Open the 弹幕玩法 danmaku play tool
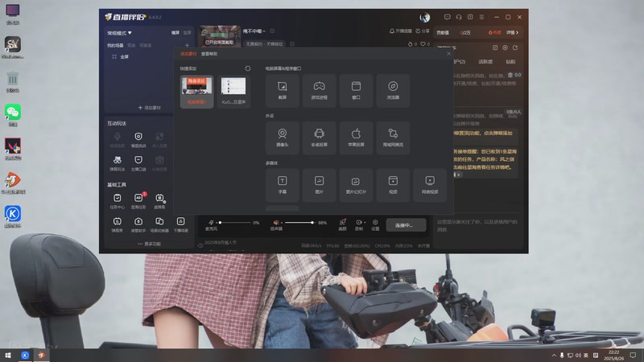This screenshot has height=362, width=644. point(117,163)
